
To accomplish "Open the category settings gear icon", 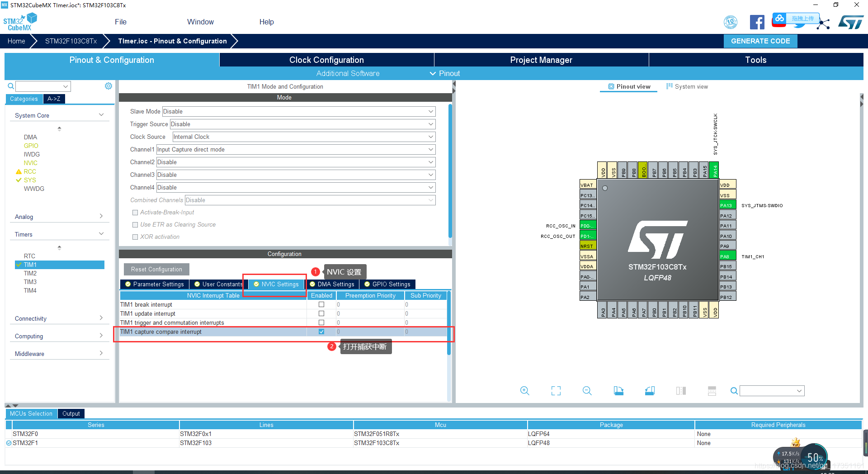I will (x=108, y=86).
